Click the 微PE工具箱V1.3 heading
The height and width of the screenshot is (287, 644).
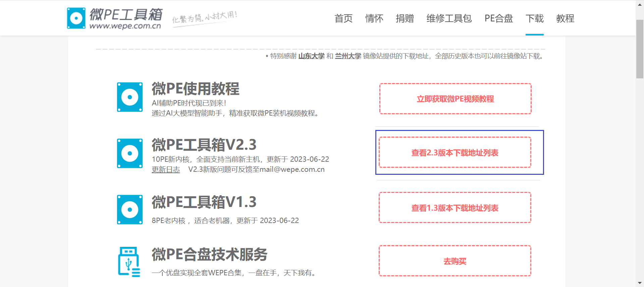tap(204, 202)
